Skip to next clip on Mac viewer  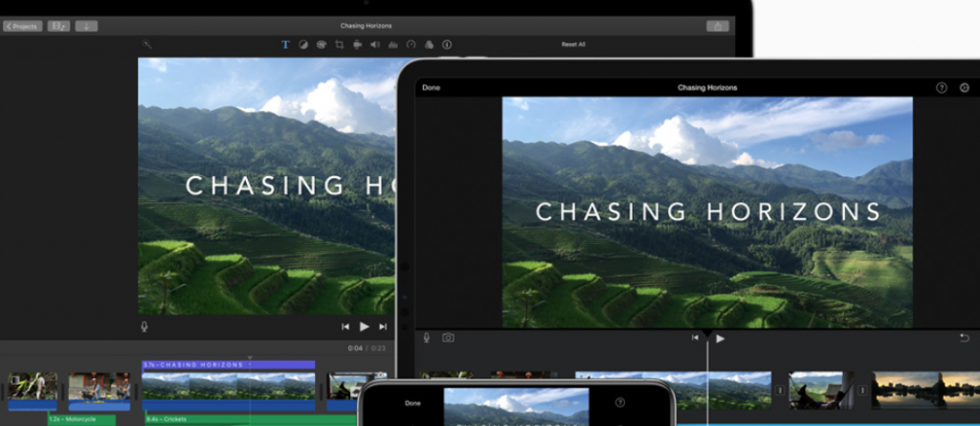click(x=383, y=326)
